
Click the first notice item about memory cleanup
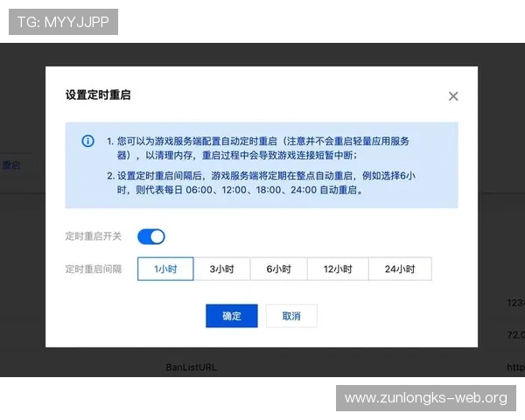pyautogui.click(x=264, y=148)
